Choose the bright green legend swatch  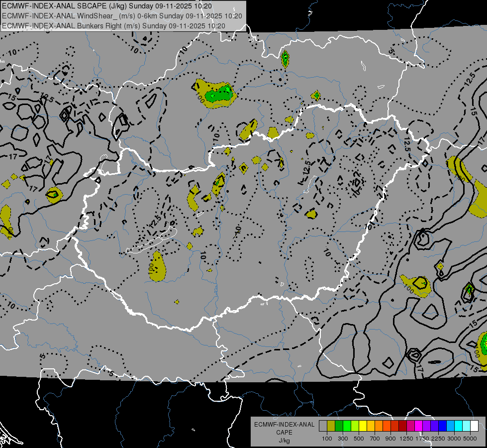[x=347, y=426]
